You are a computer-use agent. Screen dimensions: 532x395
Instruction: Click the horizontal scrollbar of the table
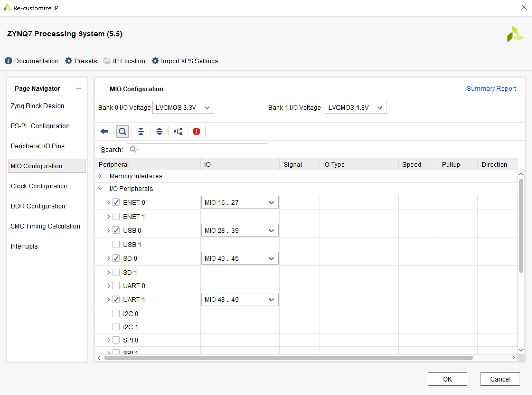288,358
